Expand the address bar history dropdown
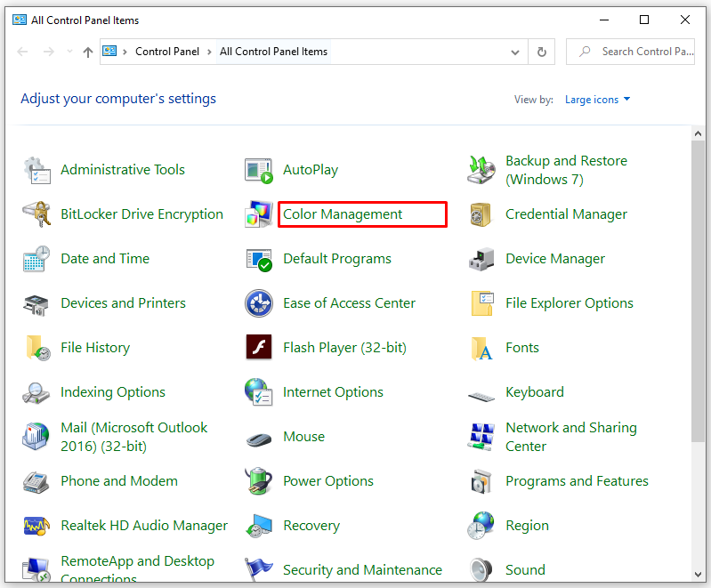 click(x=515, y=52)
